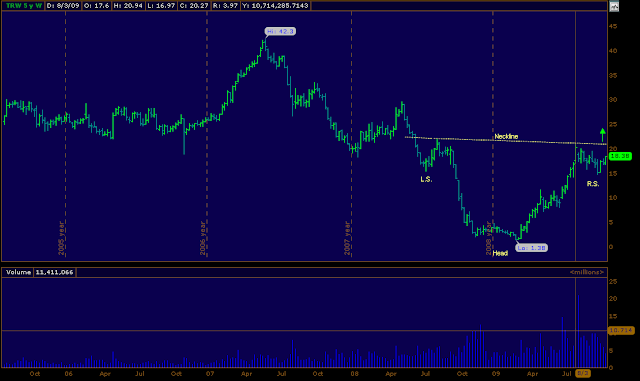The image size is (640, 381).
Task: Click the 30 price axis label
Action: [x=613, y=100]
